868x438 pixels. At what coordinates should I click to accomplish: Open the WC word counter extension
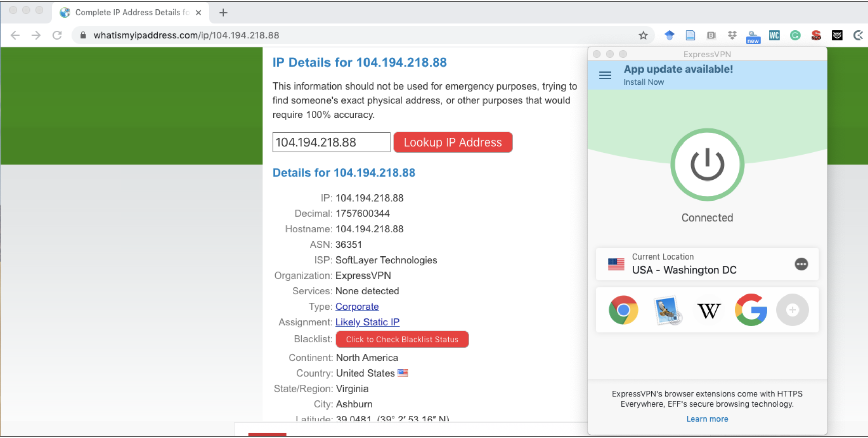click(774, 35)
